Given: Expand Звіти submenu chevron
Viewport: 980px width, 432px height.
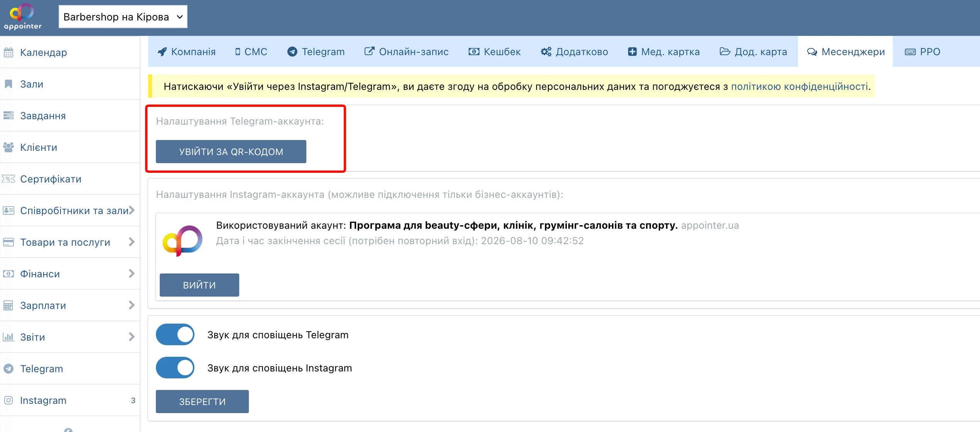Looking at the screenshot, I should 132,337.
